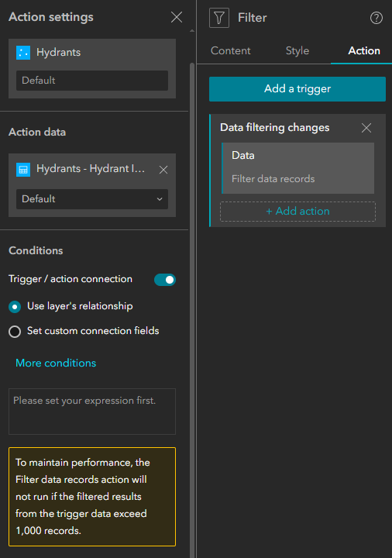Click the Add a trigger button
The image size is (392, 558).
point(297,89)
